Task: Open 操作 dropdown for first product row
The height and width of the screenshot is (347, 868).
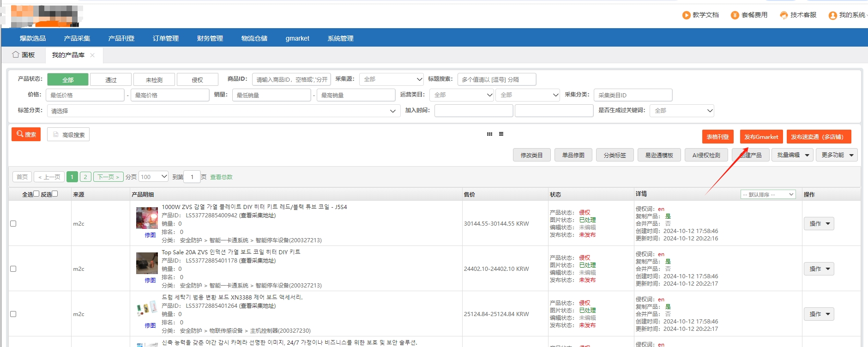Action: (x=819, y=223)
